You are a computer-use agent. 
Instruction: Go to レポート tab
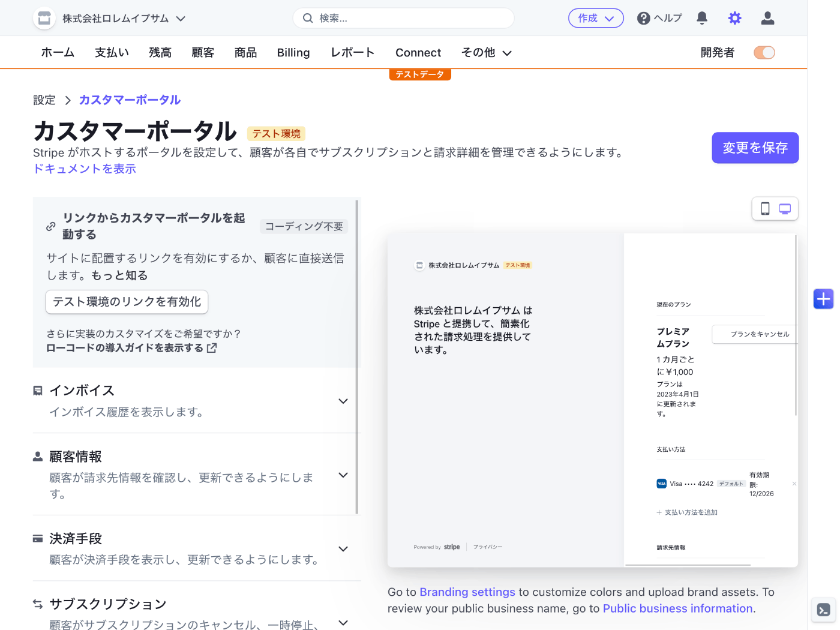(x=353, y=53)
